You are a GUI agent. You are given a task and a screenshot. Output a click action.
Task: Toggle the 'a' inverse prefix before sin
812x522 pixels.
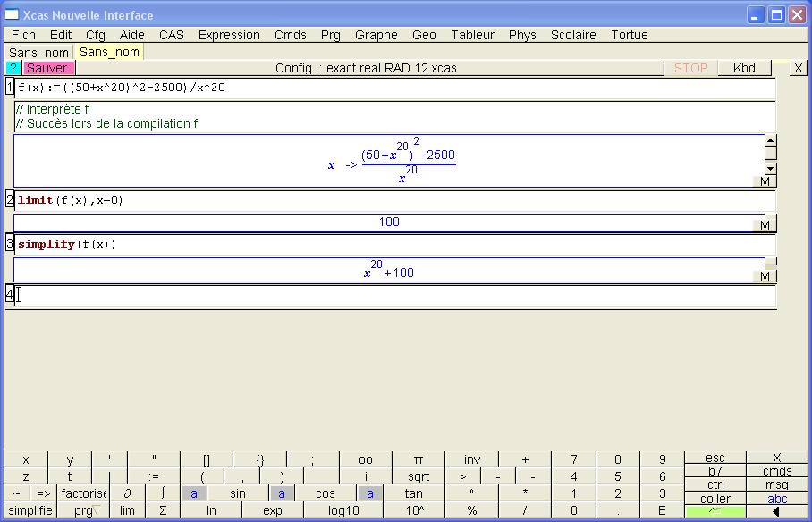194,493
